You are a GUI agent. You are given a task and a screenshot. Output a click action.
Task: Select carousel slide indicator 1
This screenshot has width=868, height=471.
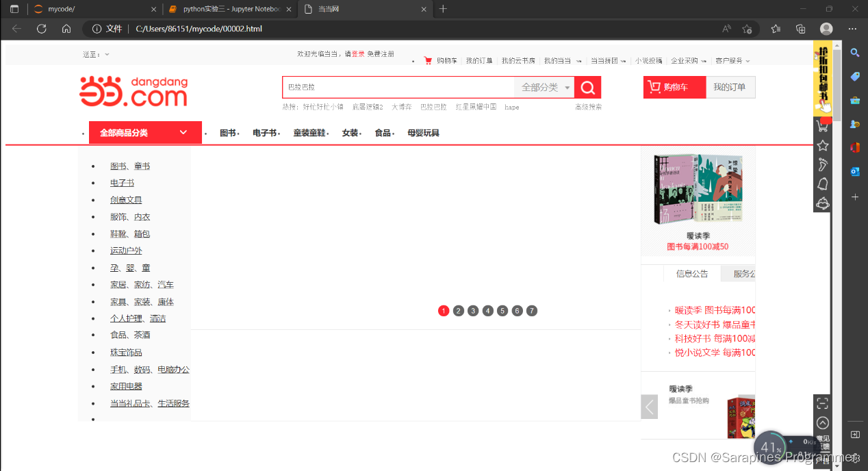[444, 311]
